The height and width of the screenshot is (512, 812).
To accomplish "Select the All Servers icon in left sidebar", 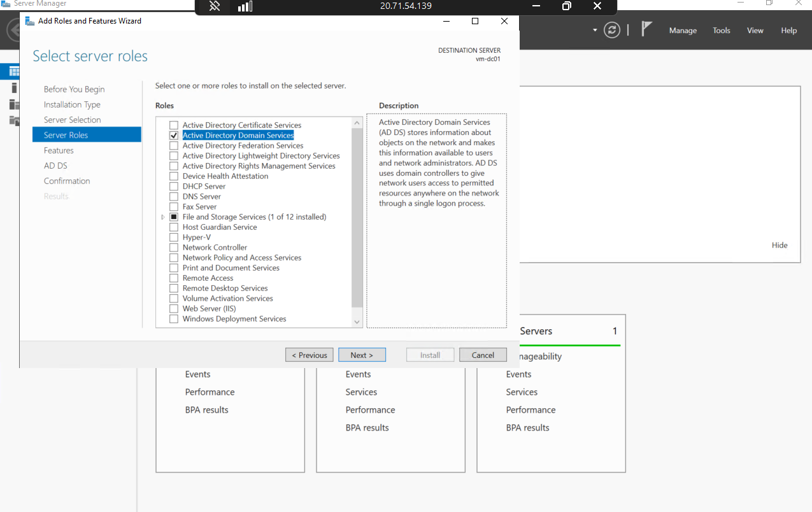I will [14, 104].
